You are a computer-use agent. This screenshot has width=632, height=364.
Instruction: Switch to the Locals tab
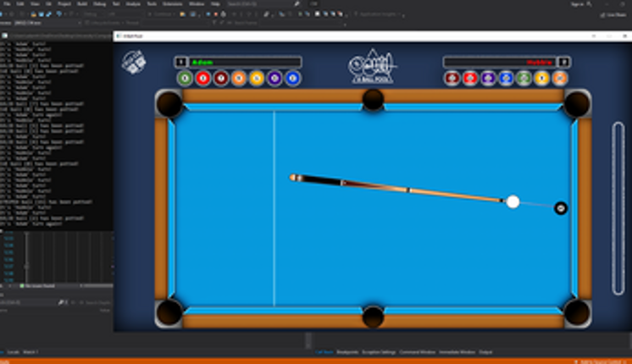[x=13, y=352]
